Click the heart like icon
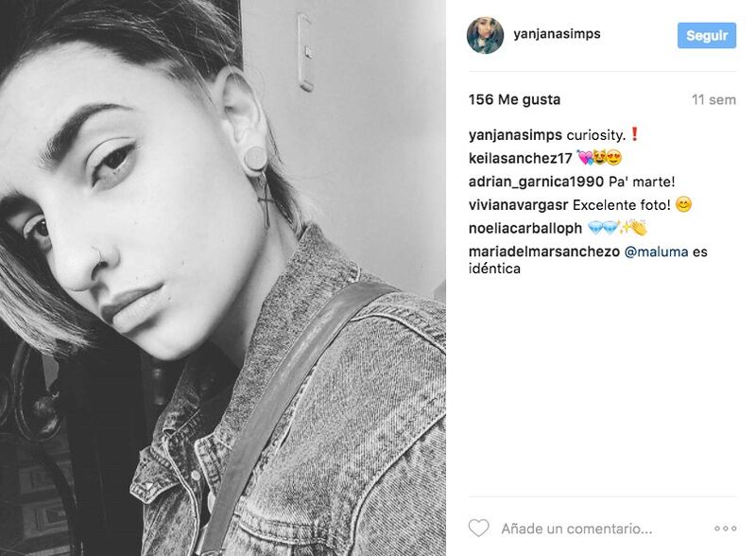The image size is (756, 556). click(x=479, y=528)
